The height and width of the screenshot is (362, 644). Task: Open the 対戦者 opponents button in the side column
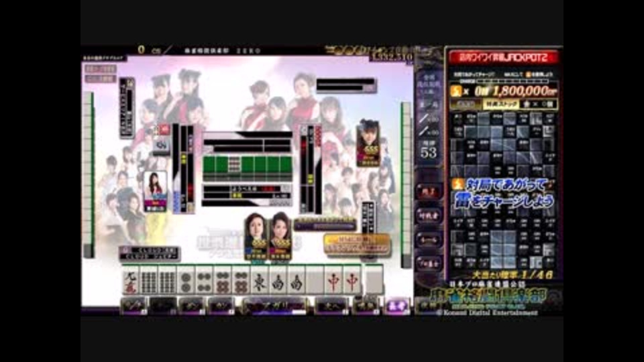pyautogui.click(x=429, y=215)
